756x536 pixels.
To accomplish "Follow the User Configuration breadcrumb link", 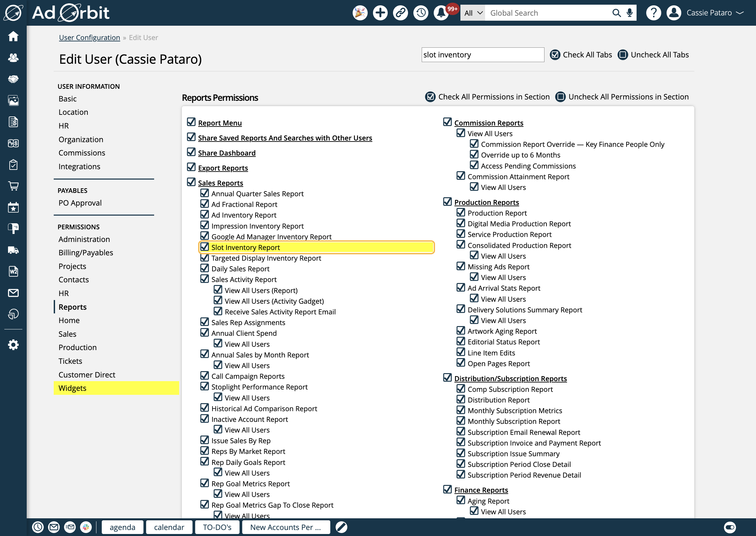I will coord(89,37).
